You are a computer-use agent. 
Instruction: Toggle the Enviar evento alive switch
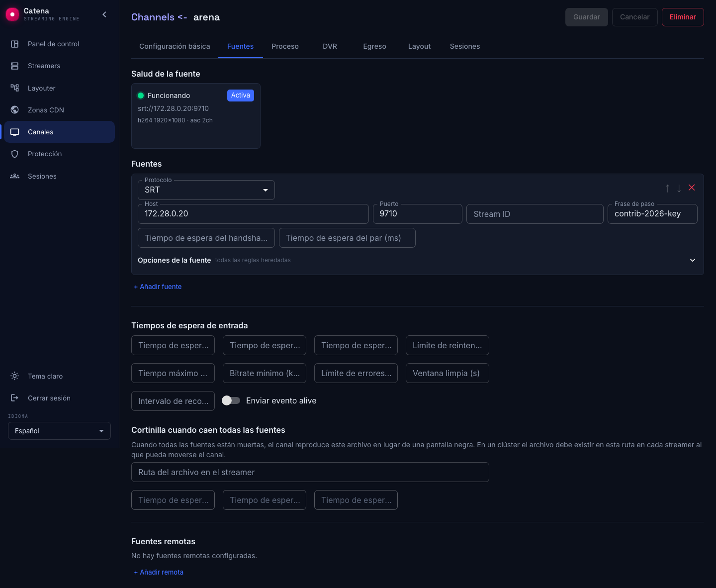(x=231, y=400)
